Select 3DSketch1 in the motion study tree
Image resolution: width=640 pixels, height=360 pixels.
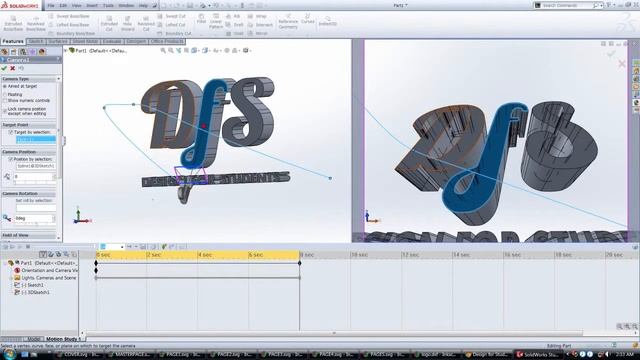pos(32,292)
